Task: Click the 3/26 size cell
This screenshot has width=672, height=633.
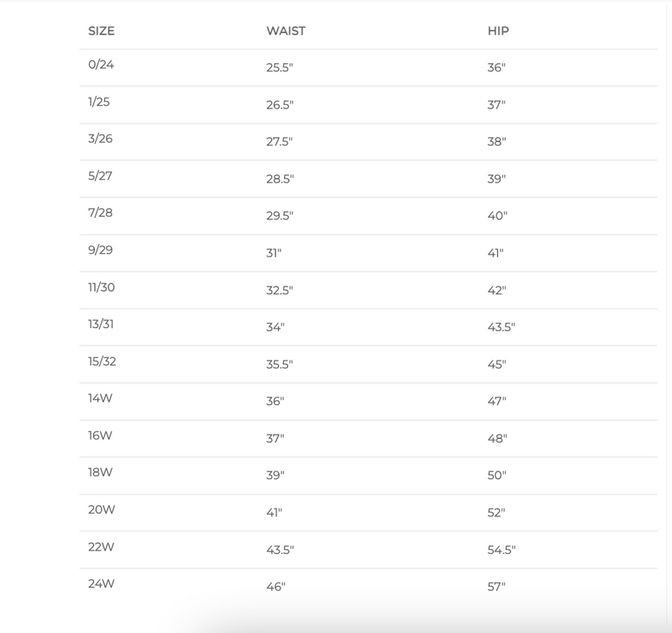Action: (x=100, y=139)
